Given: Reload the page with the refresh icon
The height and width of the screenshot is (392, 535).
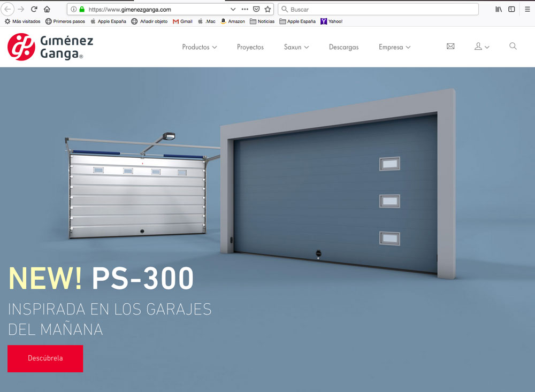Looking at the screenshot, I should coord(34,9).
